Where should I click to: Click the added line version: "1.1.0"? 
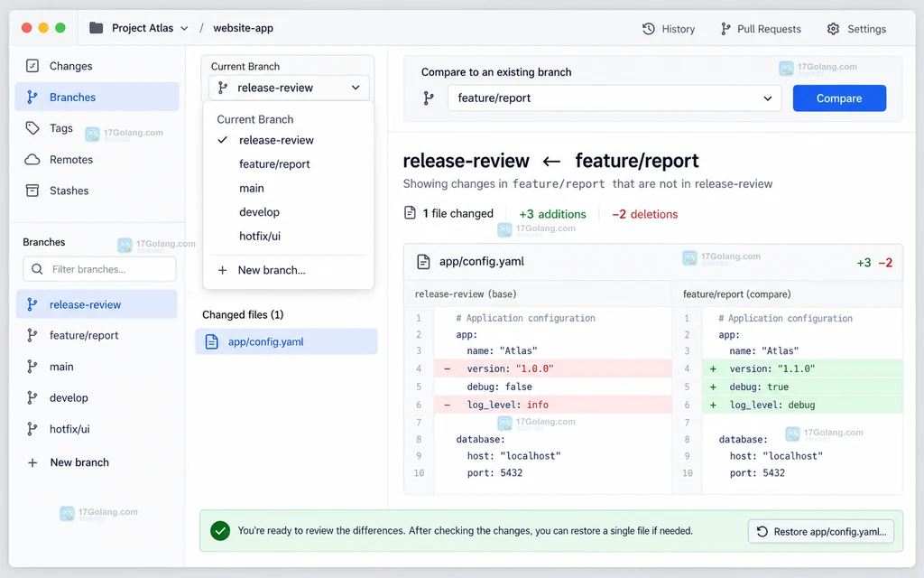point(802,368)
